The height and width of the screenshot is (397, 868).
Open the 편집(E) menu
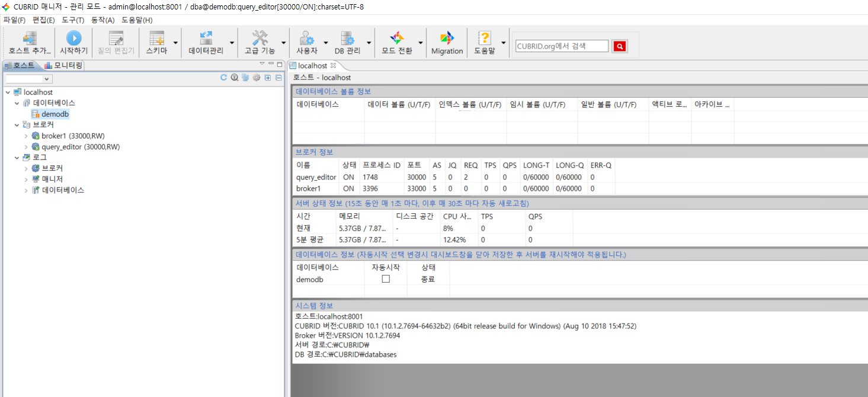click(43, 20)
